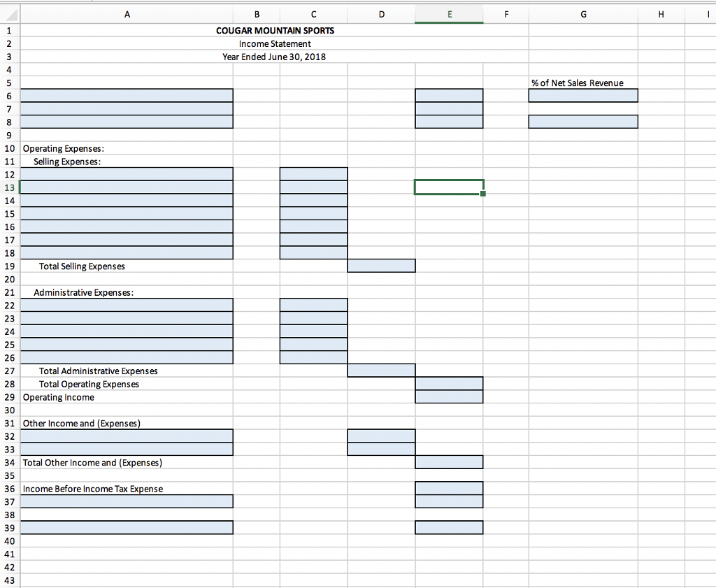Select Total Other Income value cell E34
The width and height of the screenshot is (716, 588).
coord(449,462)
